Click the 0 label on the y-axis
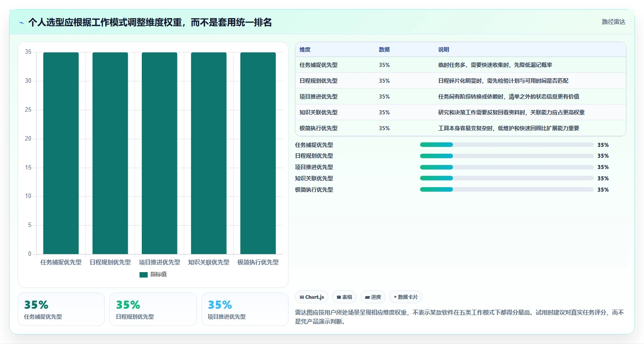This screenshot has width=644, height=344. point(30,254)
